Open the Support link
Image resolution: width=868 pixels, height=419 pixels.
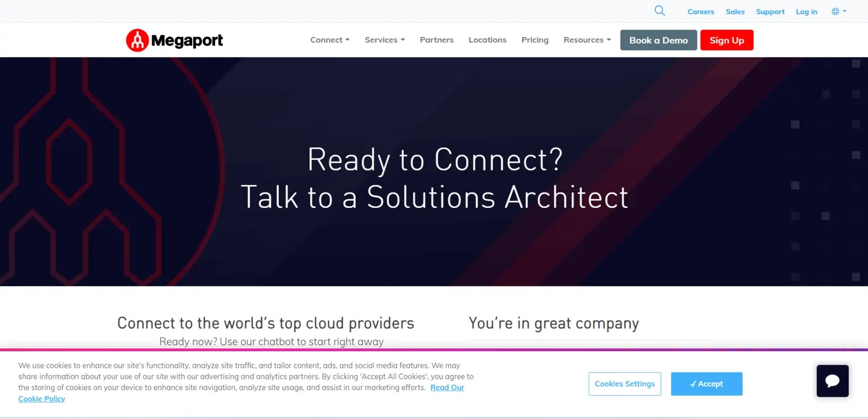770,11
